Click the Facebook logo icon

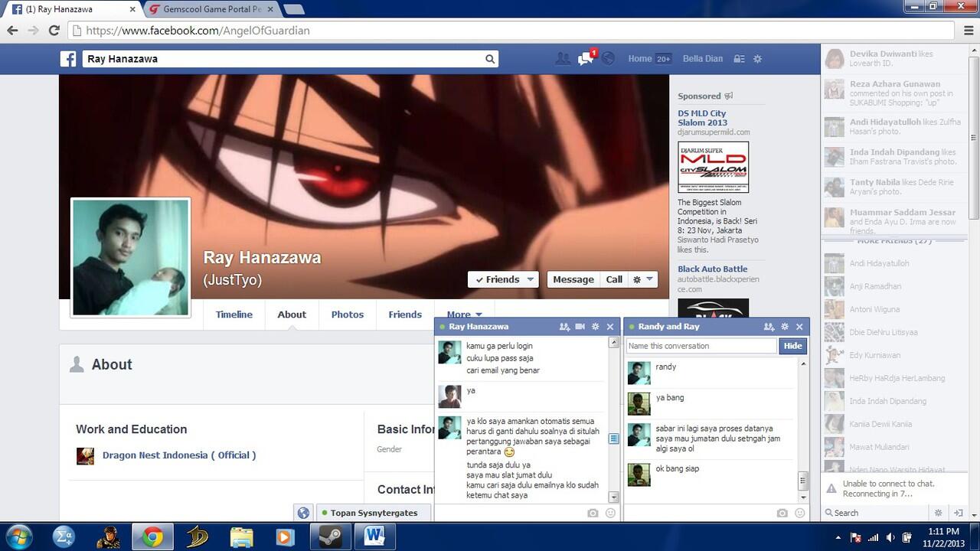(68, 59)
